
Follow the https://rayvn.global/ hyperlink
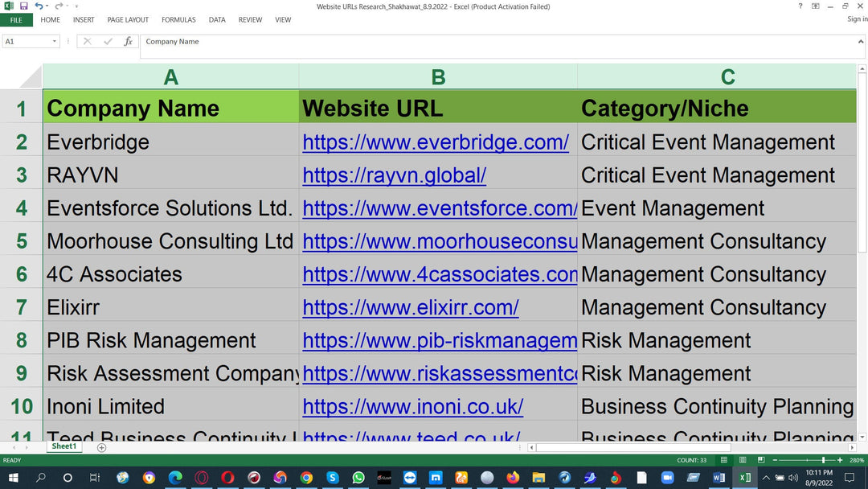point(394,175)
